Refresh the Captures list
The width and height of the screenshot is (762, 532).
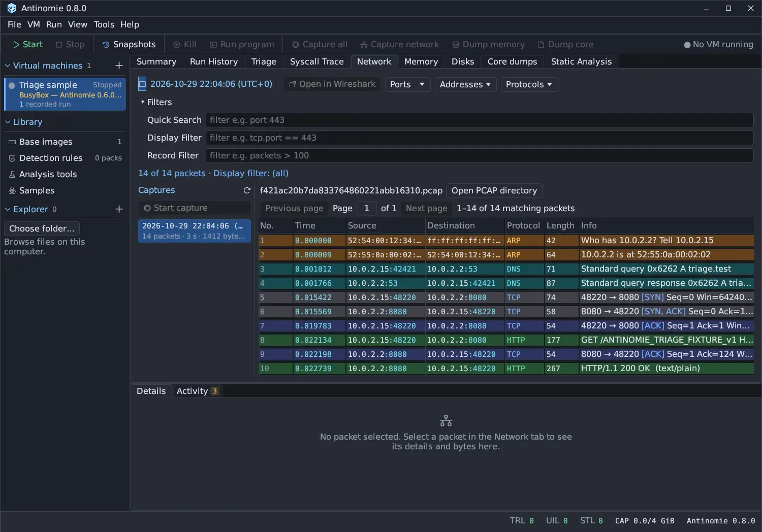[x=247, y=190]
